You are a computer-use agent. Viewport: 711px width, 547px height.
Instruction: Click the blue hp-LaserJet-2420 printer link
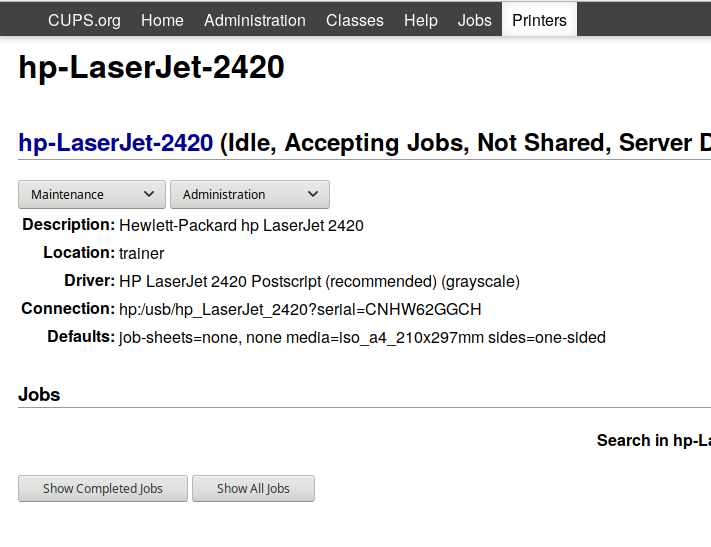coord(116,143)
